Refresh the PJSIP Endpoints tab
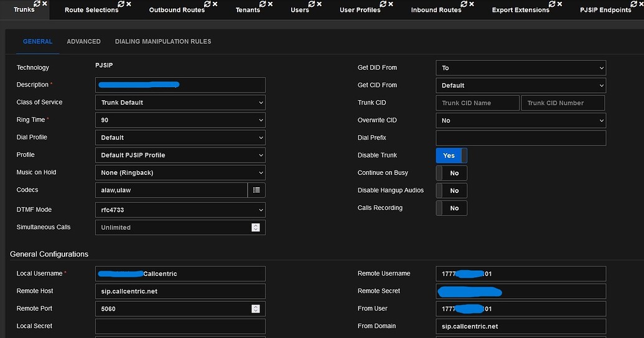The width and height of the screenshot is (644, 338). click(633, 4)
